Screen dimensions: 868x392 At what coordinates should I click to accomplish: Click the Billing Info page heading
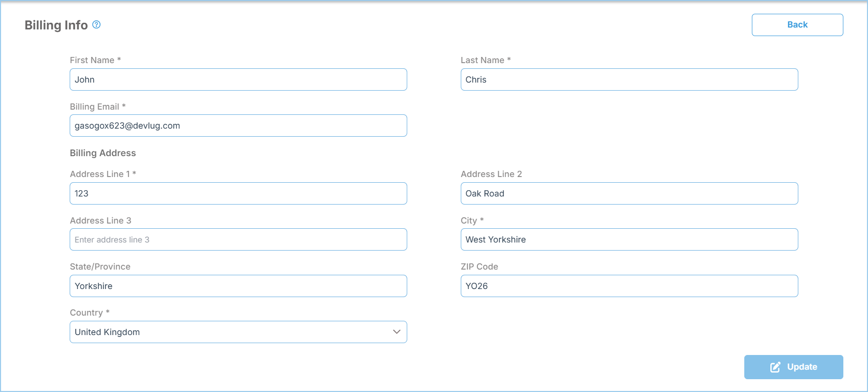(56, 25)
